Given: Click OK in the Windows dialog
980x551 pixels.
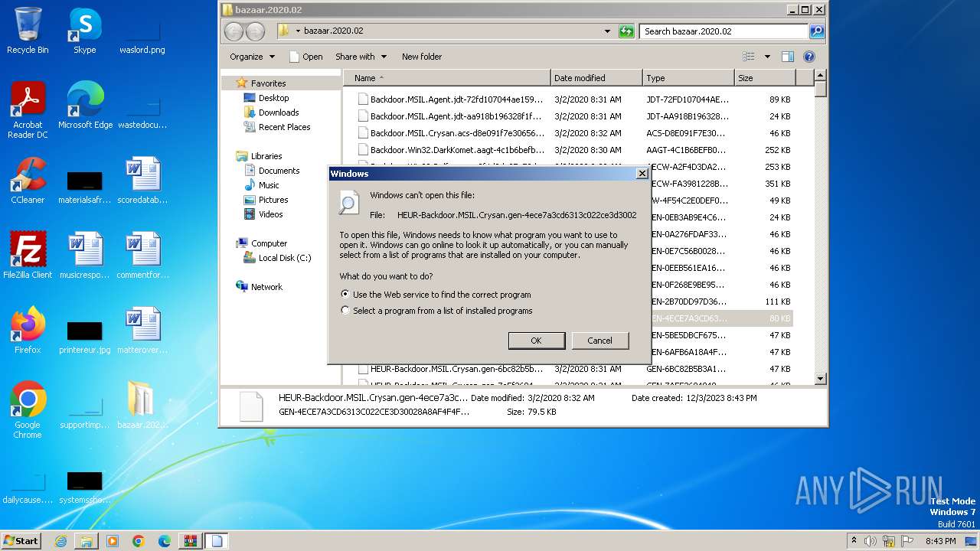Looking at the screenshot, I should coord(536,341).
